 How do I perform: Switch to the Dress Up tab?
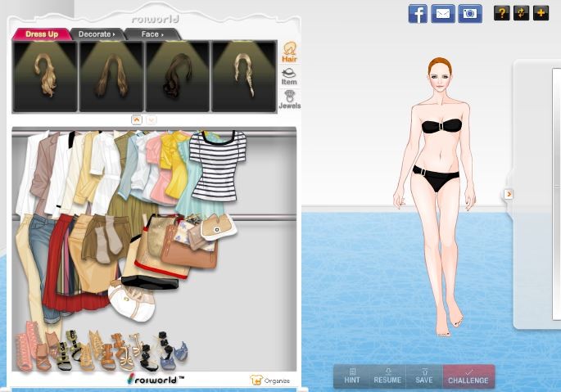(x=41, y=34)
